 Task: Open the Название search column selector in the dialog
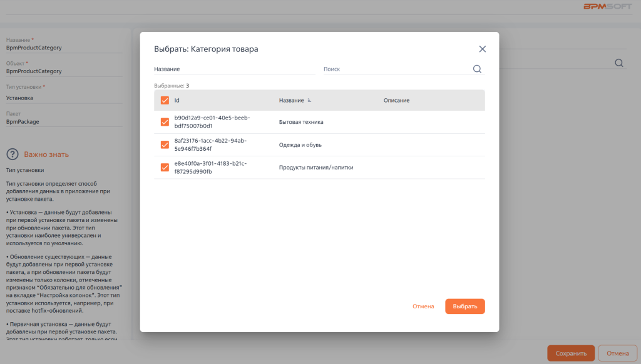[234, 69]
